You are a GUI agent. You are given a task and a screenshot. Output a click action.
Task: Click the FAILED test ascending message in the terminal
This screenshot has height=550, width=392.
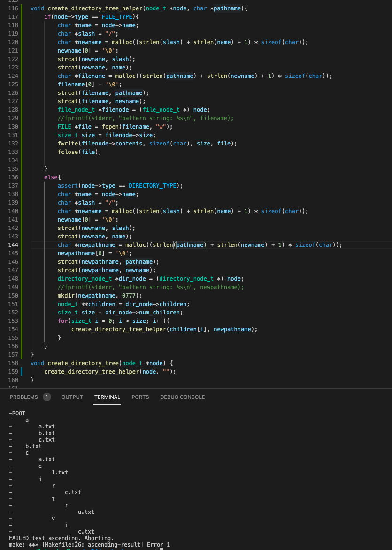point(61,538)
